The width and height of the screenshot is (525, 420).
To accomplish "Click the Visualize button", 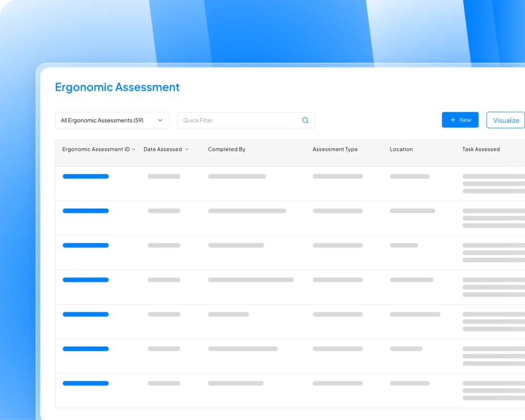I will click(x=506, y=120).
